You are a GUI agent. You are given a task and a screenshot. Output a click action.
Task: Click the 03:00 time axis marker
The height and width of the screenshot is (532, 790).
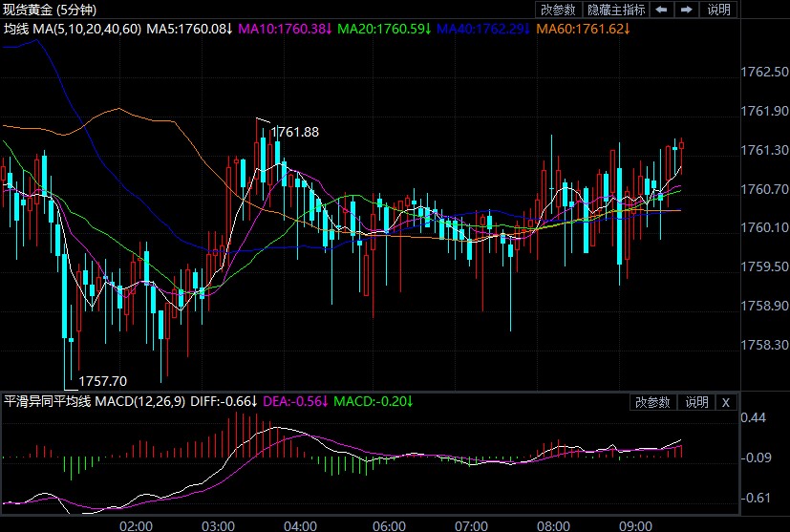coord(218,525)
